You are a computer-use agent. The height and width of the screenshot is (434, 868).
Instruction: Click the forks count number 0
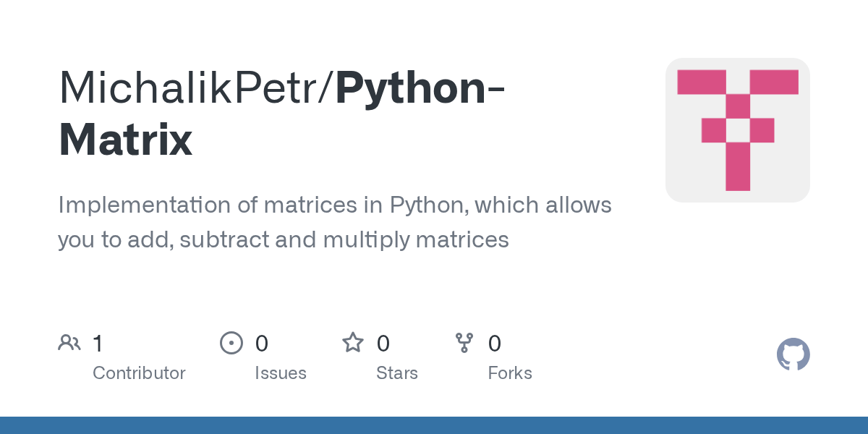click(x=495, y=343)
